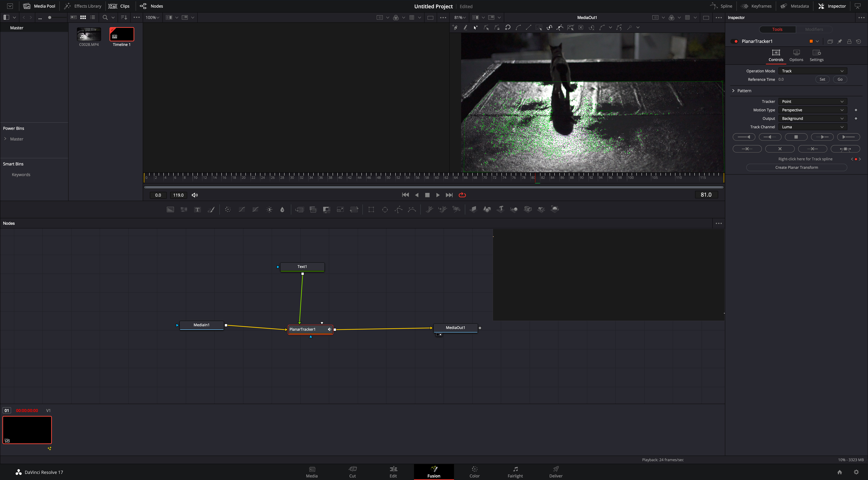Add a BSpline mask from toolbar
Image resolution: width=868 pixels, height=480 pixels.
pos(412,209)
